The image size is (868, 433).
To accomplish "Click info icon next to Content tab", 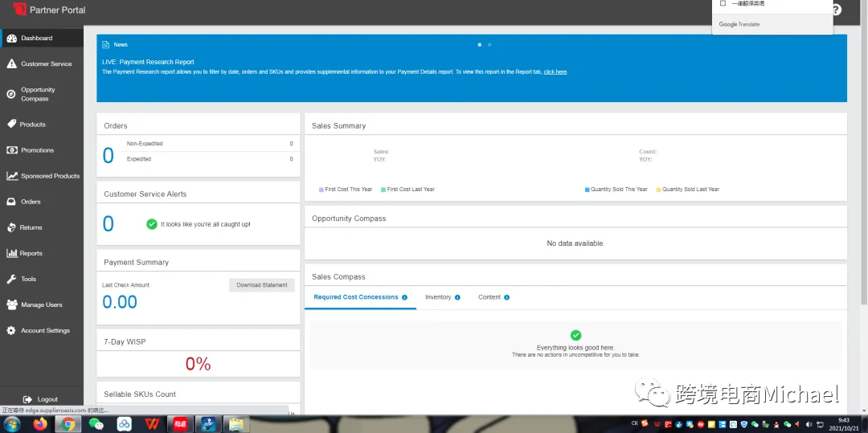I will (506, 297).
